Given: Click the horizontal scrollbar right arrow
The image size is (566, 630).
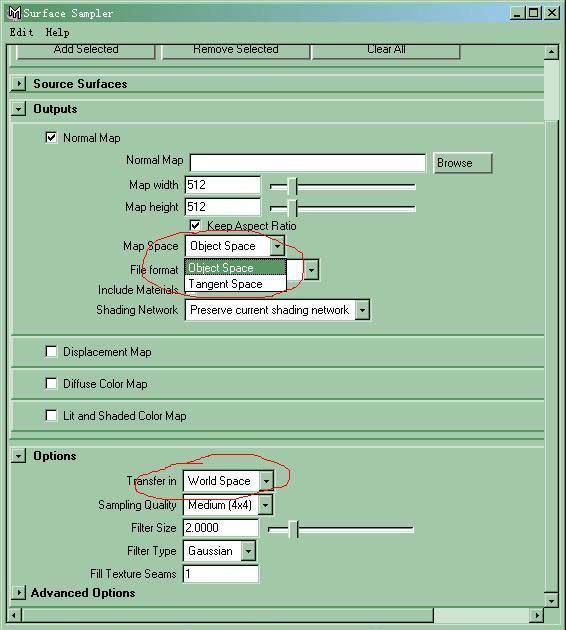Looking at the screenshot, I should point(537,615).
